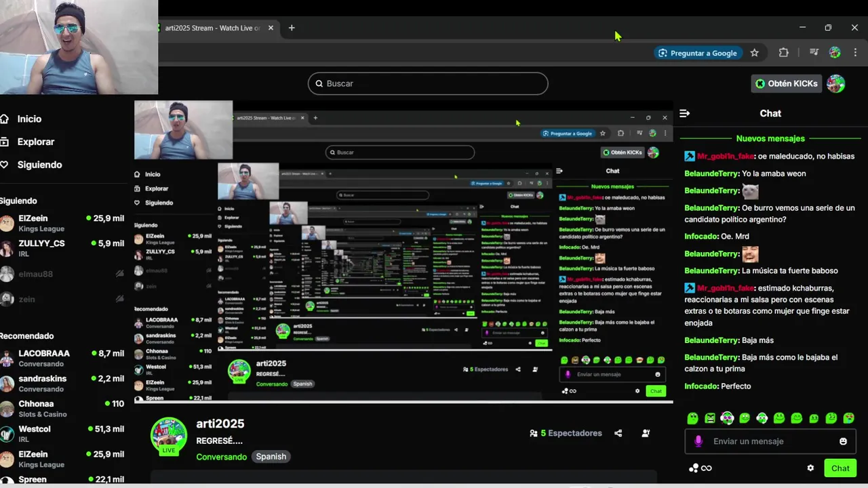This screenshot has width=868, height=488.
Task: Open Chhonaa Slots & Casino channel
Action: pos(62,409)
